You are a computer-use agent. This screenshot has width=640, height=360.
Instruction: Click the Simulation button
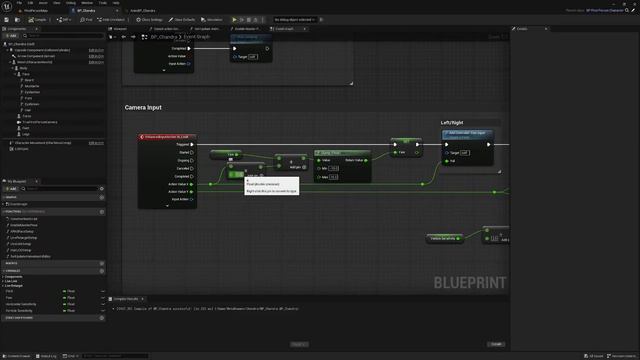(x=212, y=20)
